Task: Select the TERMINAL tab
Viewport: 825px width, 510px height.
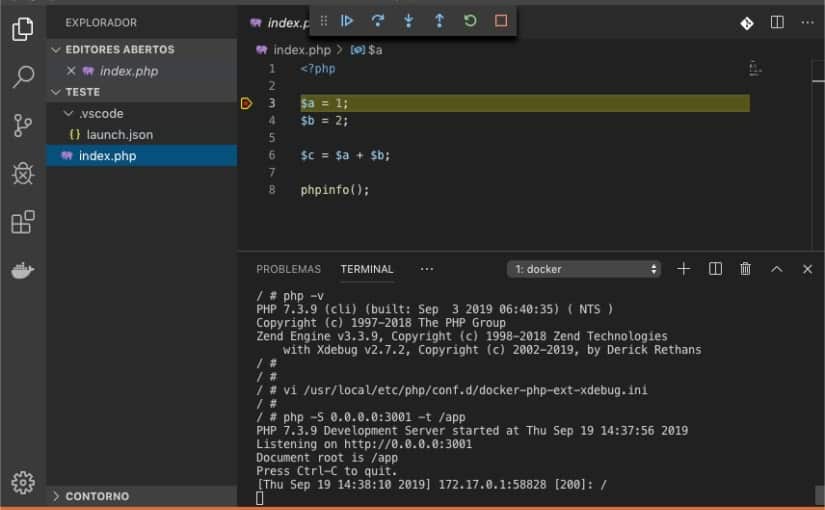Action: [x=367, y=269]
